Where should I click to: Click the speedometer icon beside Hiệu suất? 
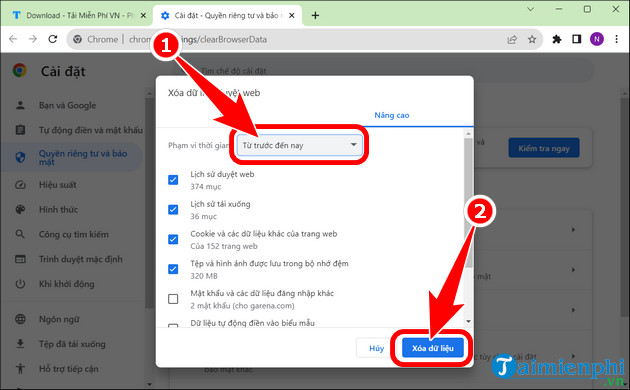20,185
